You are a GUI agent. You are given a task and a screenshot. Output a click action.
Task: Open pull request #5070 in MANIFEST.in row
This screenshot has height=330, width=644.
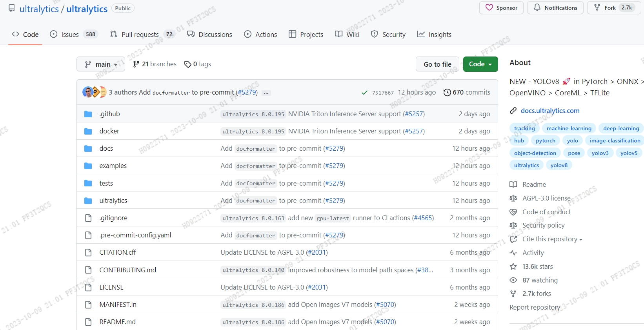click(385, 304)
